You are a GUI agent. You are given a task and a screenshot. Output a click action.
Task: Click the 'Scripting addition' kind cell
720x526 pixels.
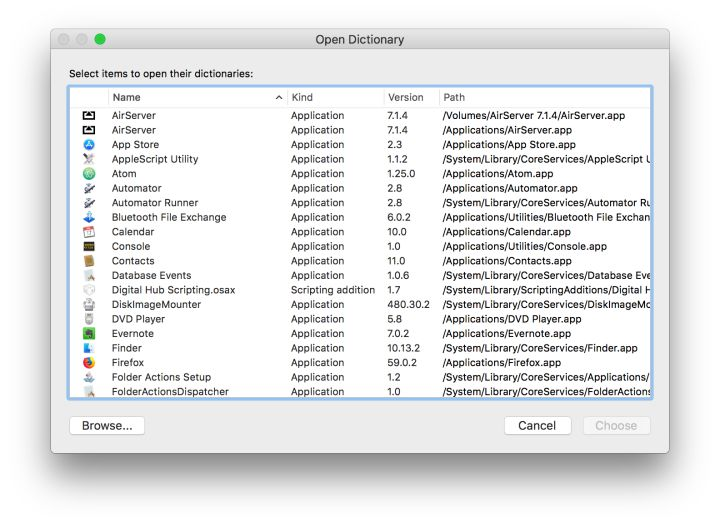(x=333, y=290)
